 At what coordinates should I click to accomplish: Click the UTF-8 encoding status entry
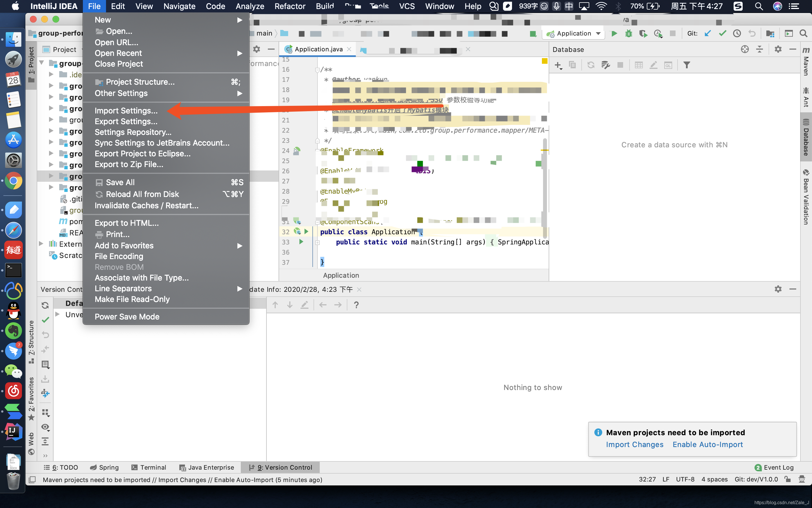coord(685,479)
